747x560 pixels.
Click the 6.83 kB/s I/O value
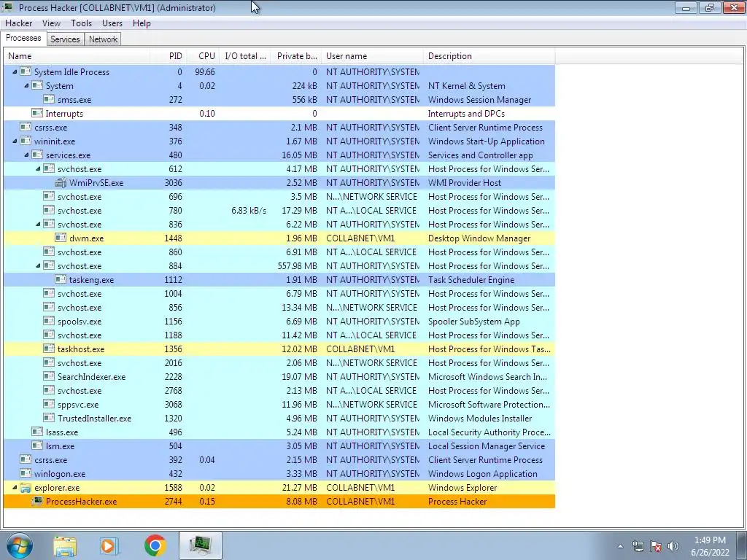pyautogui.click(x=249, y=211)
